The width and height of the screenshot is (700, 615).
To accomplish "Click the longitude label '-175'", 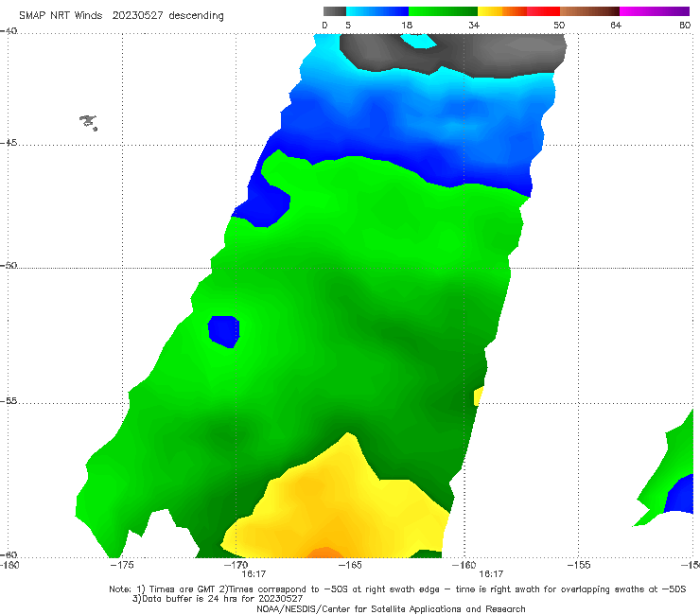I will (x=122, y=565).
